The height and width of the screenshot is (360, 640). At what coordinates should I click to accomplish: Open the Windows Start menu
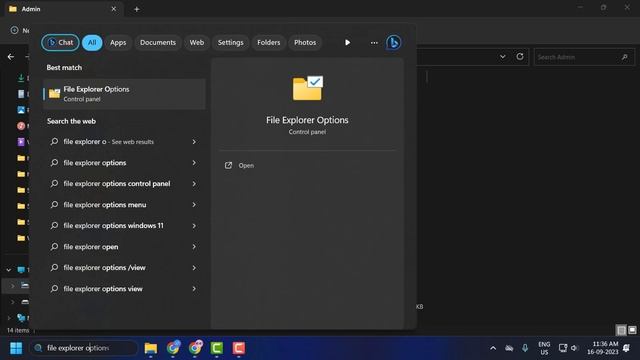coord(16,348)
